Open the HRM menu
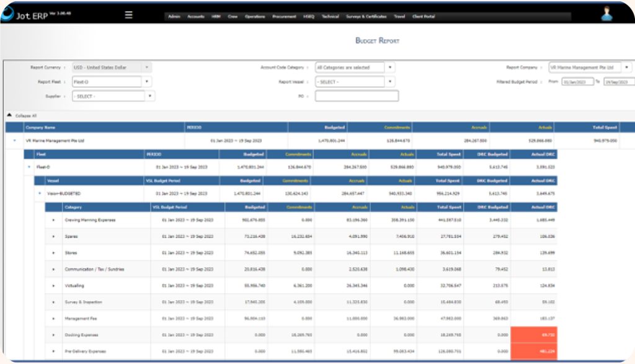Screen dimensions: 635x364 pyautogui.click(x=216, y=17)
